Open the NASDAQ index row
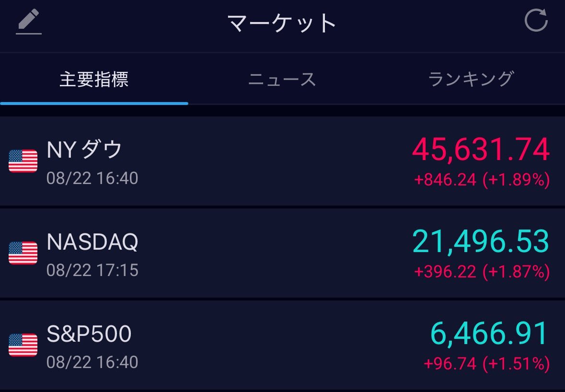The width and height of the screenshot is (565, 392). 283,253
